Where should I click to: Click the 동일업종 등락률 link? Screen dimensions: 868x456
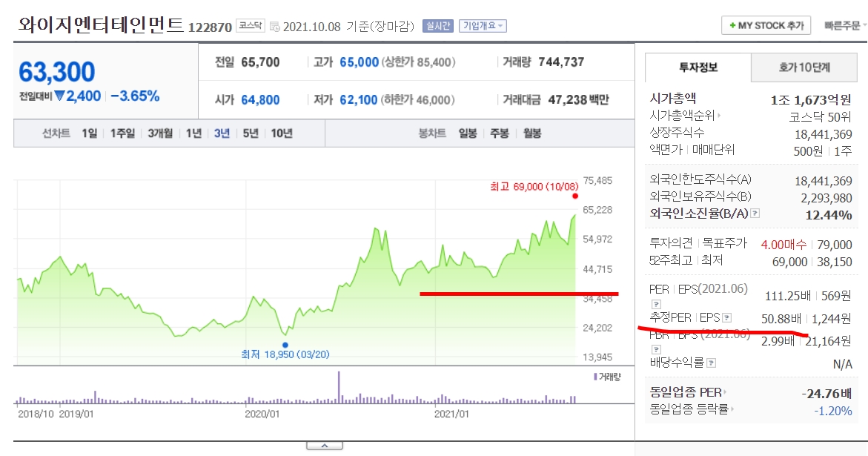tap(689, 409)
